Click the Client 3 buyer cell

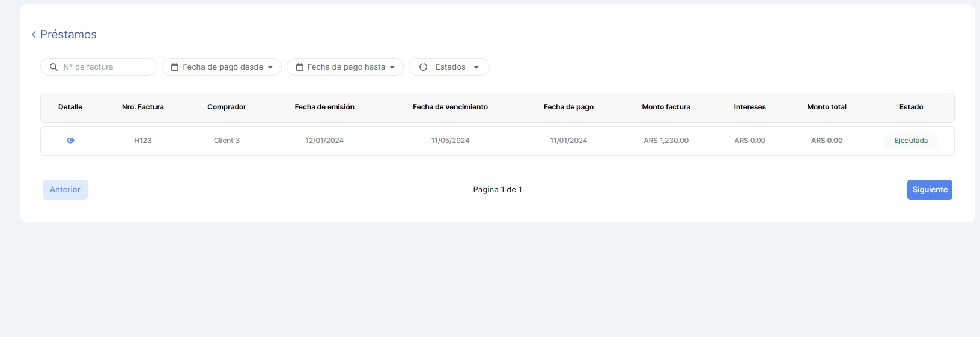click(x=227, y=141)
